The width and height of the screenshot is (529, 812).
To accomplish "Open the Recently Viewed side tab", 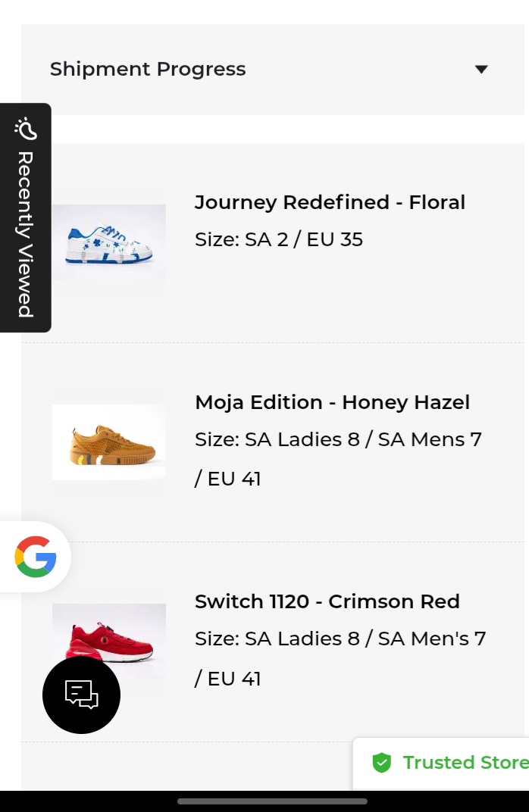I will (x=25, y=233).
